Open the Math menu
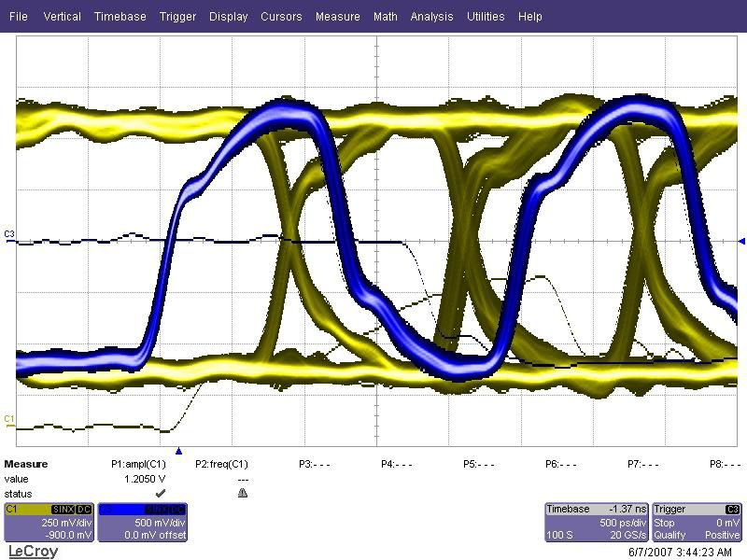The height and width of the screenshot is (560, 747). 385,17
